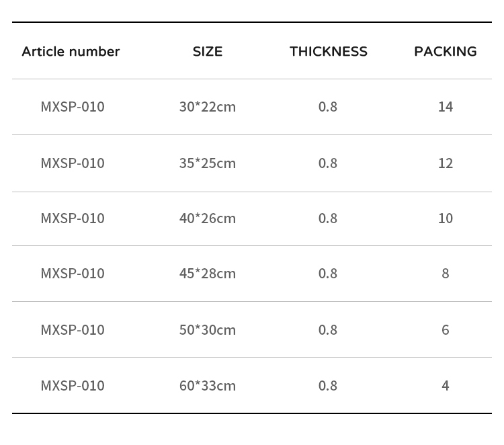Click the packing value 4

445,386
